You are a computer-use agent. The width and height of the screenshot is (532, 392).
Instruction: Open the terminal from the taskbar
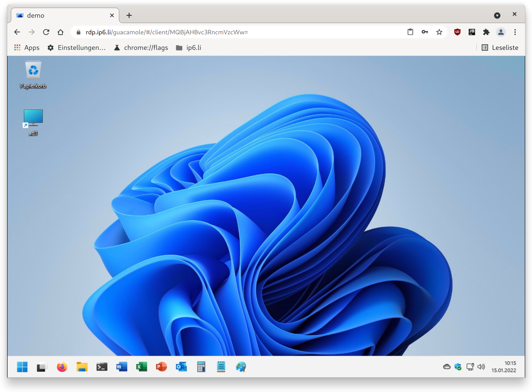(102, 367)
